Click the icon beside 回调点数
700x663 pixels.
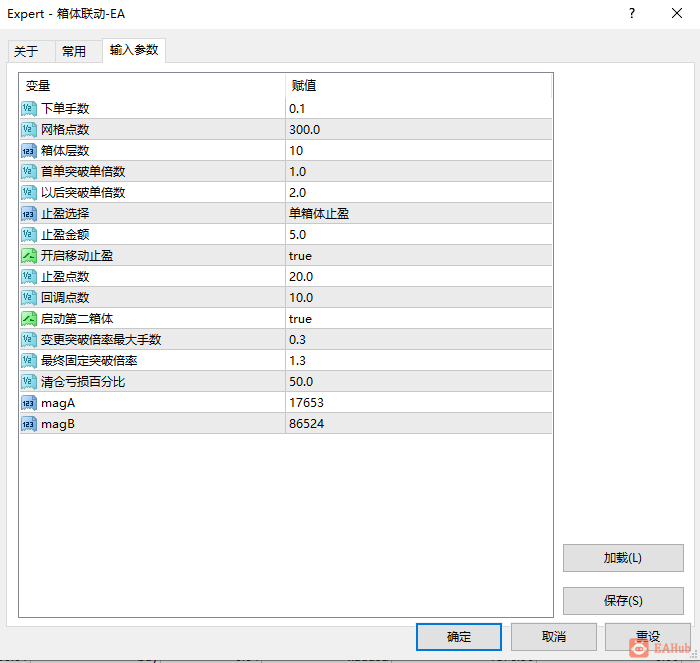coord(29,297)
